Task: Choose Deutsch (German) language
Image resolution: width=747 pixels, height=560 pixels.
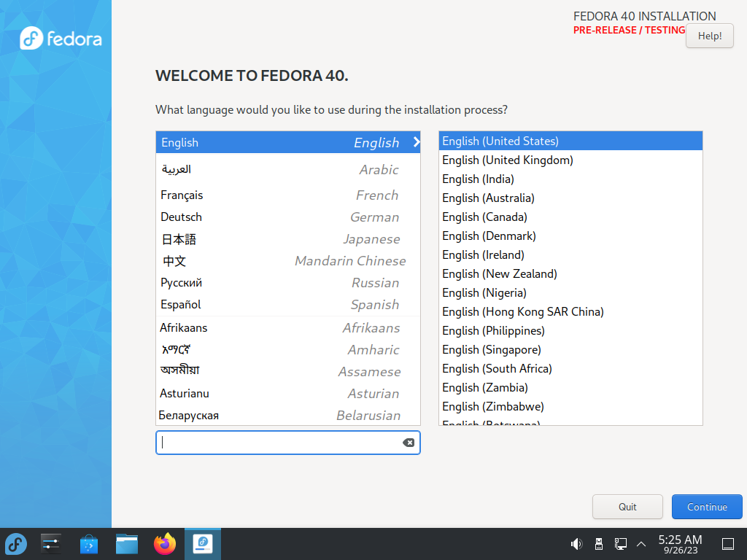Action: [x=287, y=217]
